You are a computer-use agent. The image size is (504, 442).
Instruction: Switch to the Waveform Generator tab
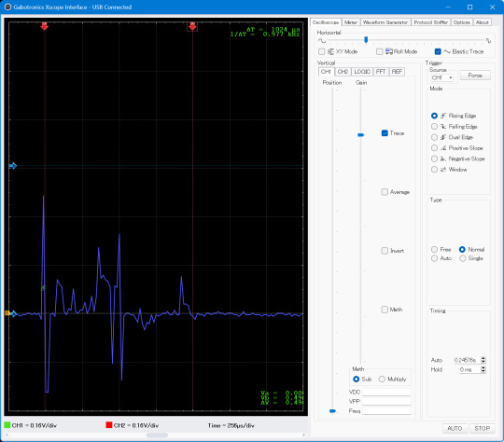click(x=385, y=22)
